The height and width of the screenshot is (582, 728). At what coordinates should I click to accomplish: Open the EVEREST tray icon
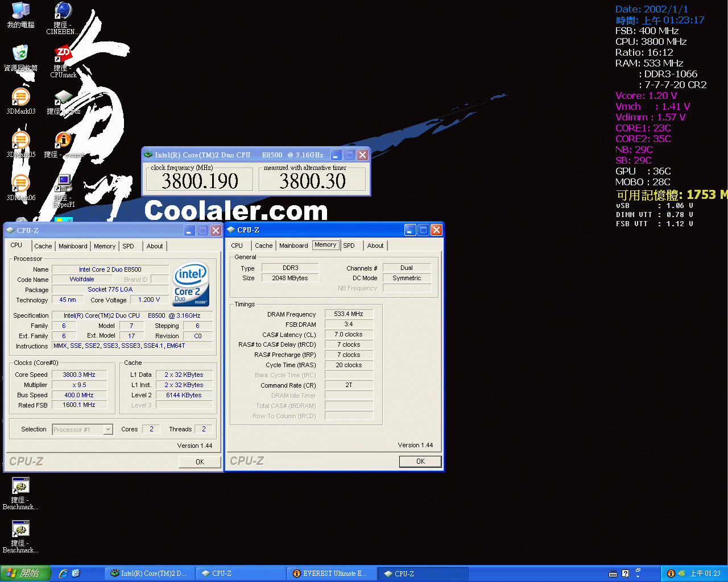(671, 573)
